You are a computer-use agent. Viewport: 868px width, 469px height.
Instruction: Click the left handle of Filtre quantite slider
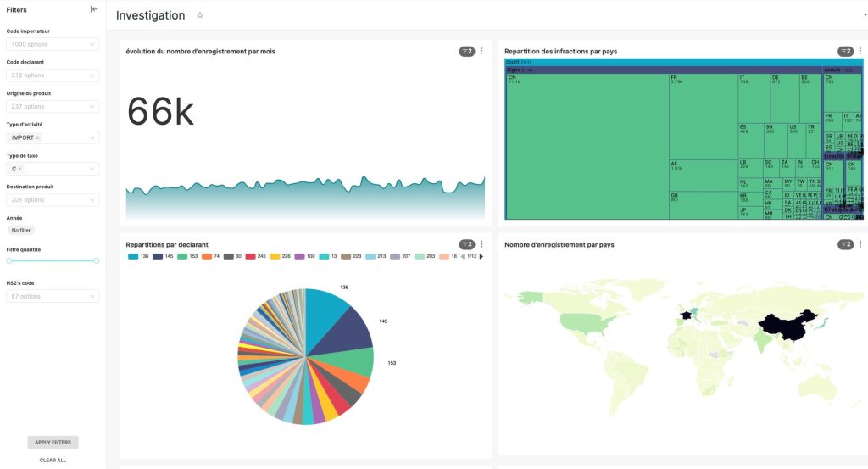click(x=8, y=261)
